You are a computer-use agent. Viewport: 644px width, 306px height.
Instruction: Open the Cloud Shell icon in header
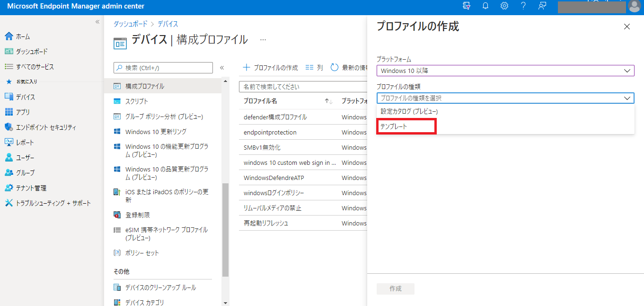467,6
